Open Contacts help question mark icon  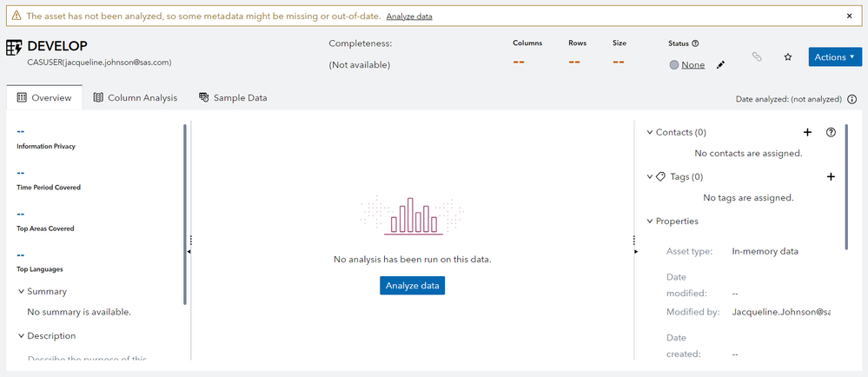point(831,132)
